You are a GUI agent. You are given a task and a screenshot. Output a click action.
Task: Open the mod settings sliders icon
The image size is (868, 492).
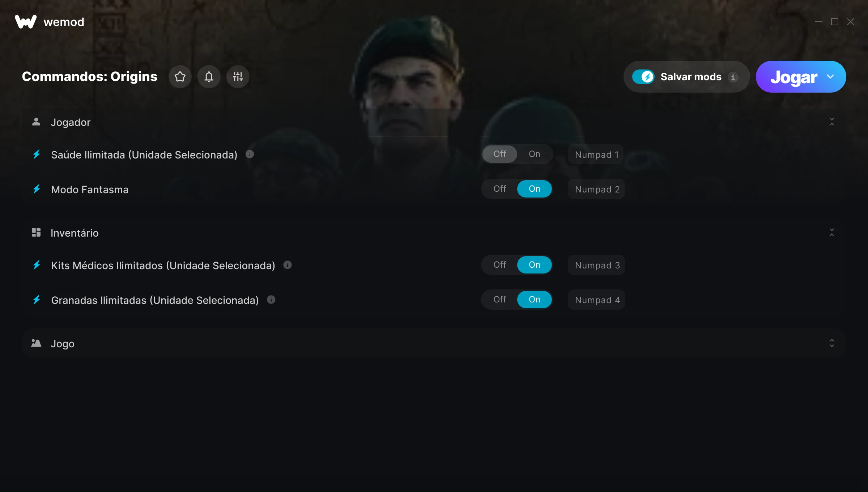(238, 77)
